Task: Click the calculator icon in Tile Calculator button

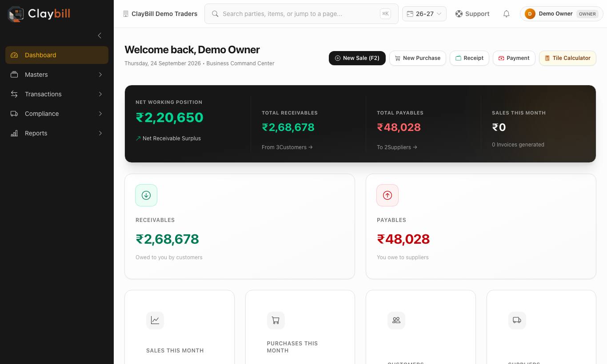Action: pyautogui.click(x=547, y=58)
